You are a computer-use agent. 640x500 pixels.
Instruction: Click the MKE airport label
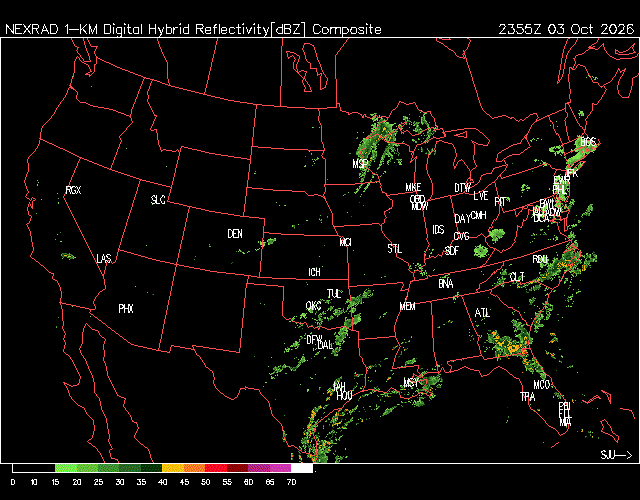click(x=413, y=187)
